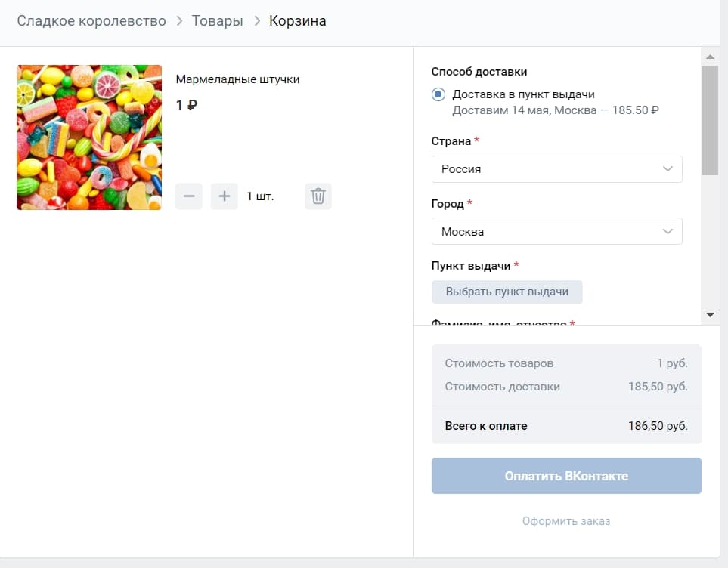This screenshot has width=728, height=568.
Task: Click the Мармеладные штучки product title
Action: coord(237,78)
